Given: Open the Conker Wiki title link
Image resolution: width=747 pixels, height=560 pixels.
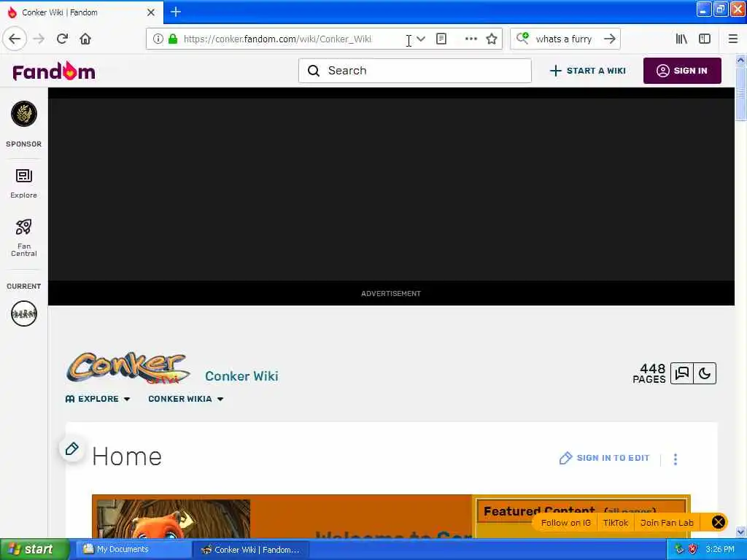Looking at the screenshot, I should coord(241,376).
